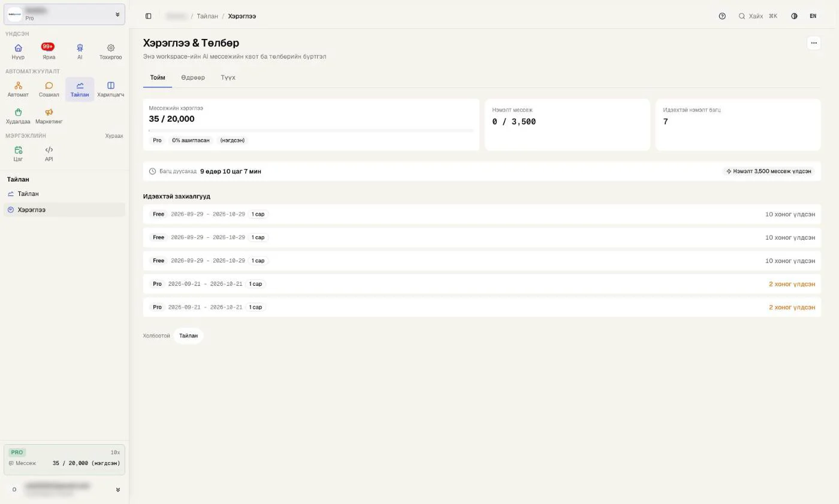Click the Хэрэглээ breadcrumb item
Screen dimensions: 839x504
pyautogui.click(x=242, y=16)
